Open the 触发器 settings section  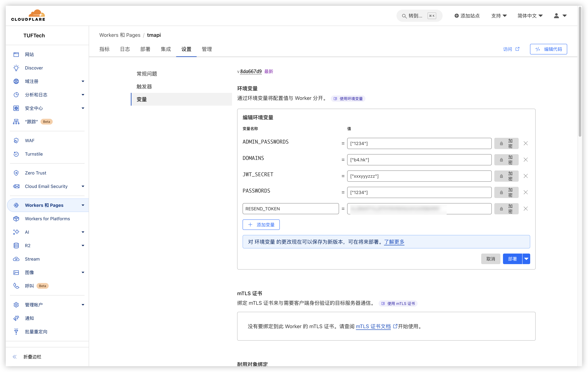(x=144, y=86)
